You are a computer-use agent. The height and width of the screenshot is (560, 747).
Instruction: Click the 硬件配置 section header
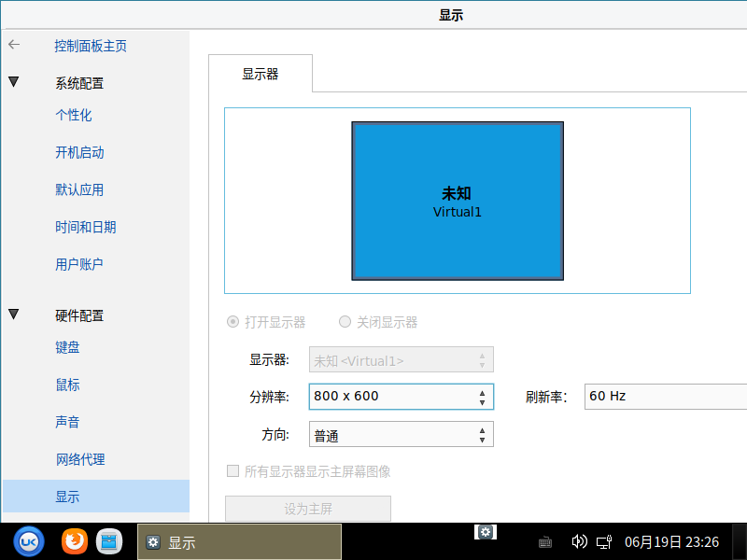[x=79, y=315]
